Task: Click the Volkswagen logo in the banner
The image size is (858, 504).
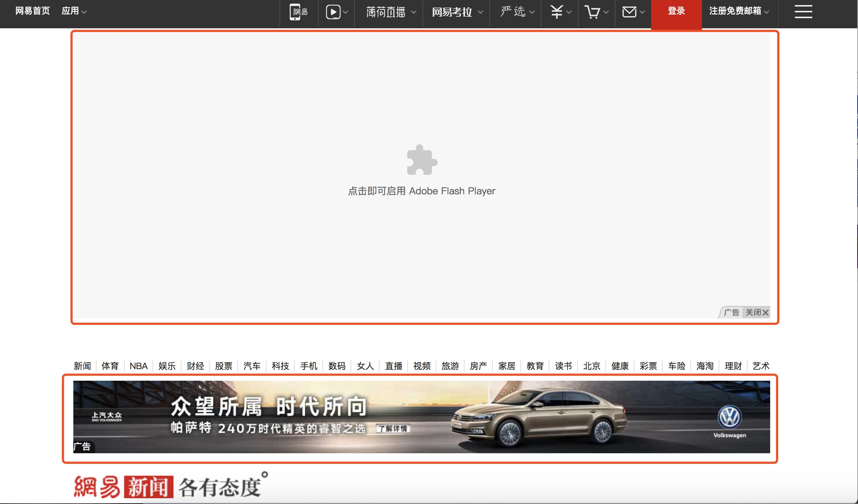Action: click(x=730, y=417)
